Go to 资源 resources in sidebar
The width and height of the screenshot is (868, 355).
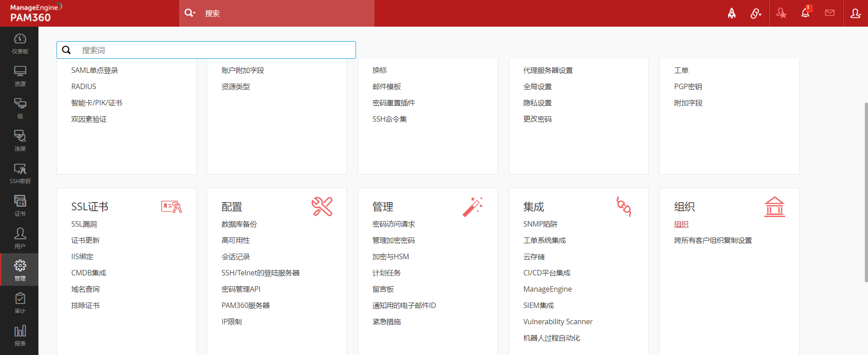pos(20,76)
